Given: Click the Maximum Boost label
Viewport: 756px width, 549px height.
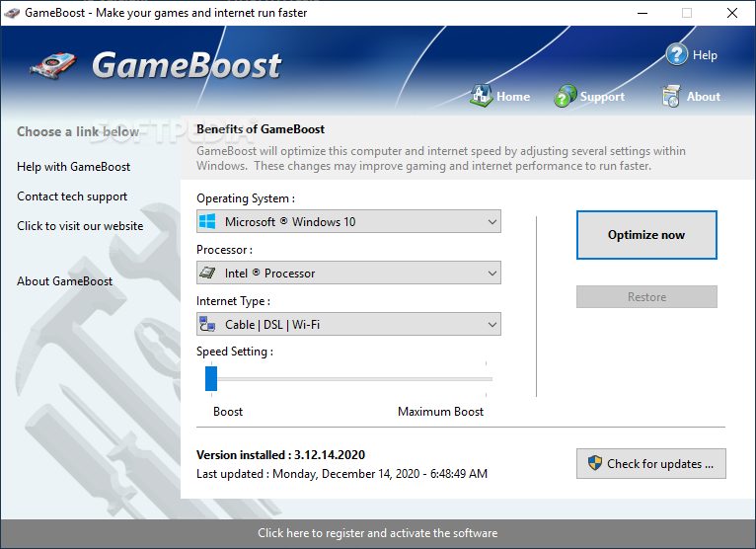Looking at the screenshot, I should point(441,412).
